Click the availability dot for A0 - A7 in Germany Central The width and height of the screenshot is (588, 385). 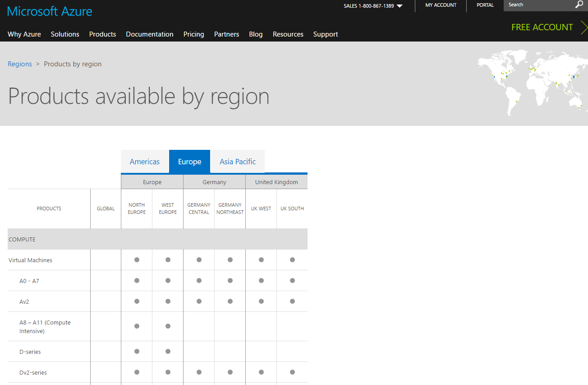click(x=198, y=280)
